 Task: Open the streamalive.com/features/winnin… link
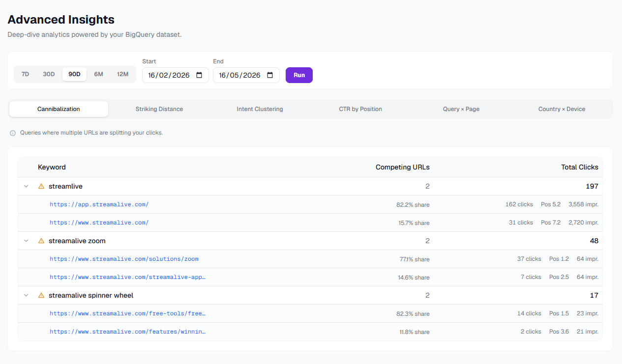coord(127,332)
